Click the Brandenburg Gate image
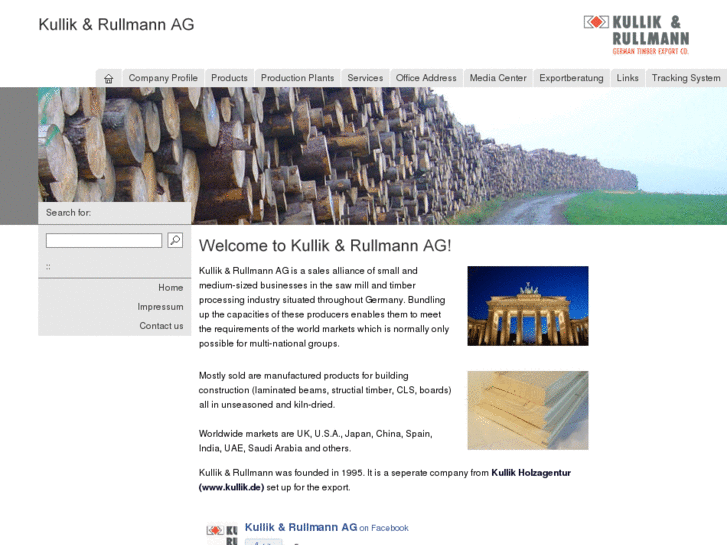 [528, 306]
